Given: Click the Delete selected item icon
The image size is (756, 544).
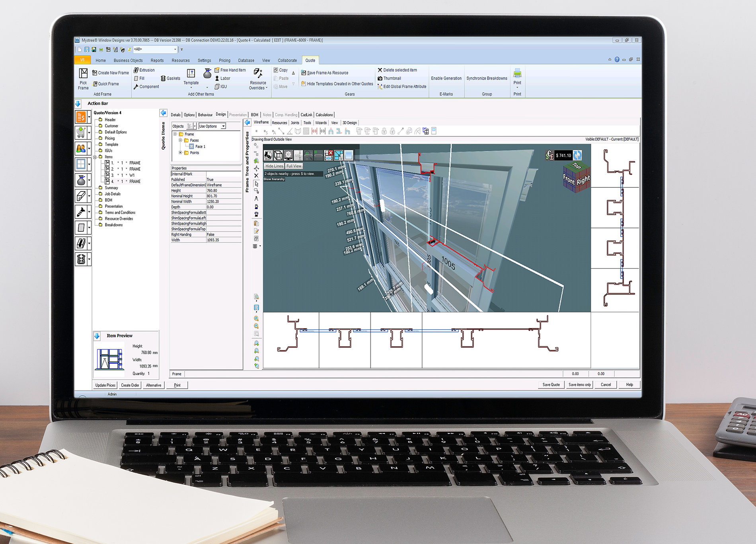Looking at the screenshot, I should pos(380,70).
